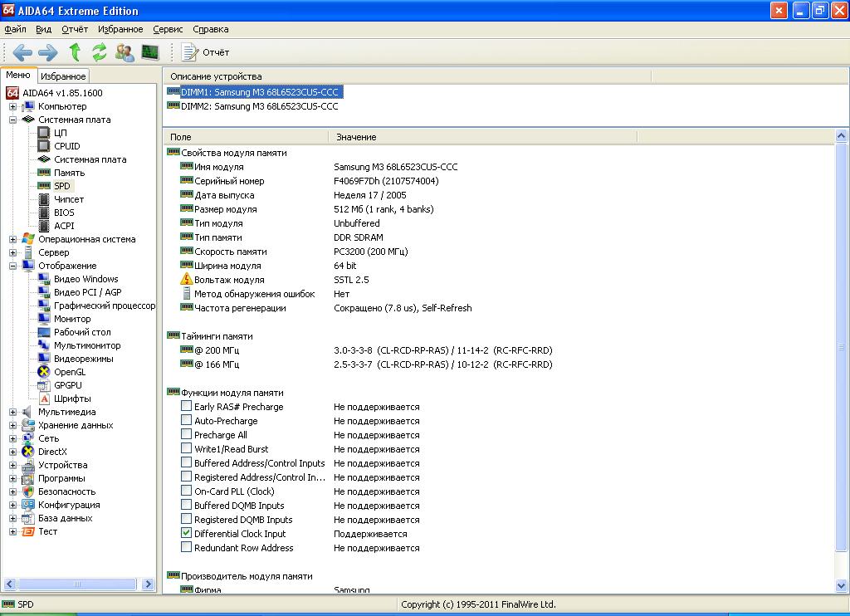850x616 pixels.
Task: Toggle Precharge All checkbox
Action: [x=186, y=434]
